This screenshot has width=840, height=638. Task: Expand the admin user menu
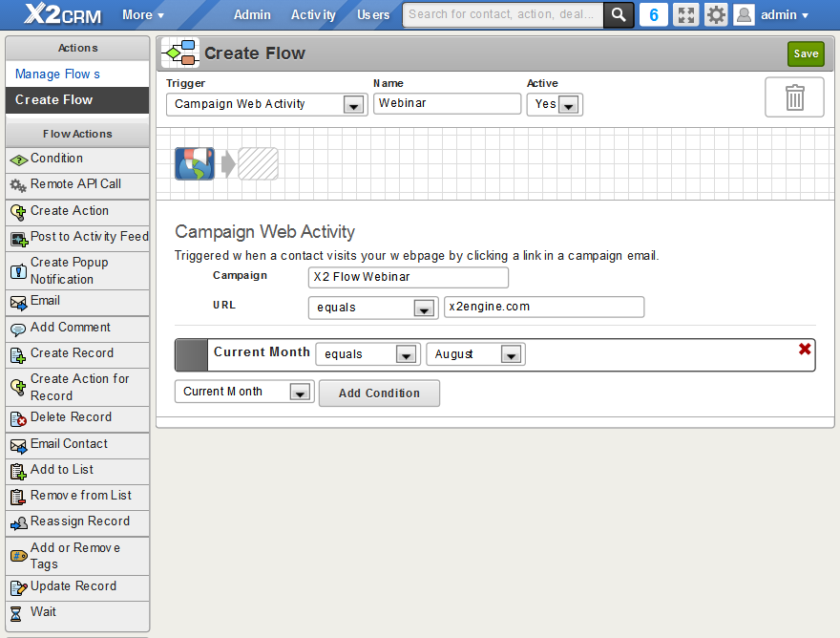pyautogui.click(x=785, y=14)
